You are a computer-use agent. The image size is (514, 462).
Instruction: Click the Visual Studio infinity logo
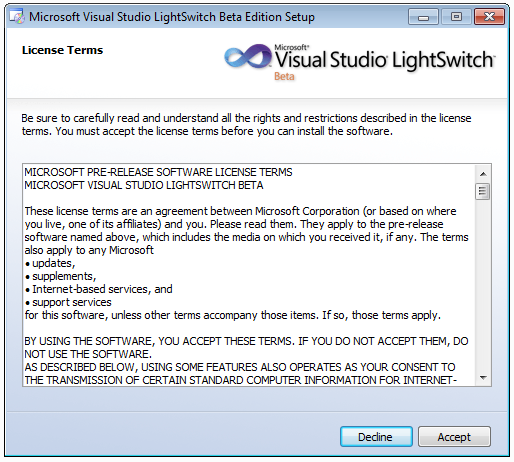coord(248,56)
